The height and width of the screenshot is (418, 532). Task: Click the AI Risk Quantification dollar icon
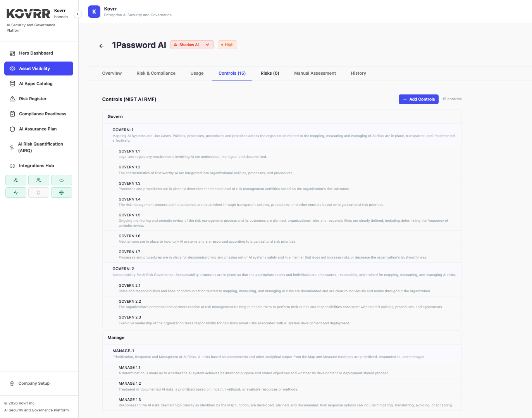[12, 147]
